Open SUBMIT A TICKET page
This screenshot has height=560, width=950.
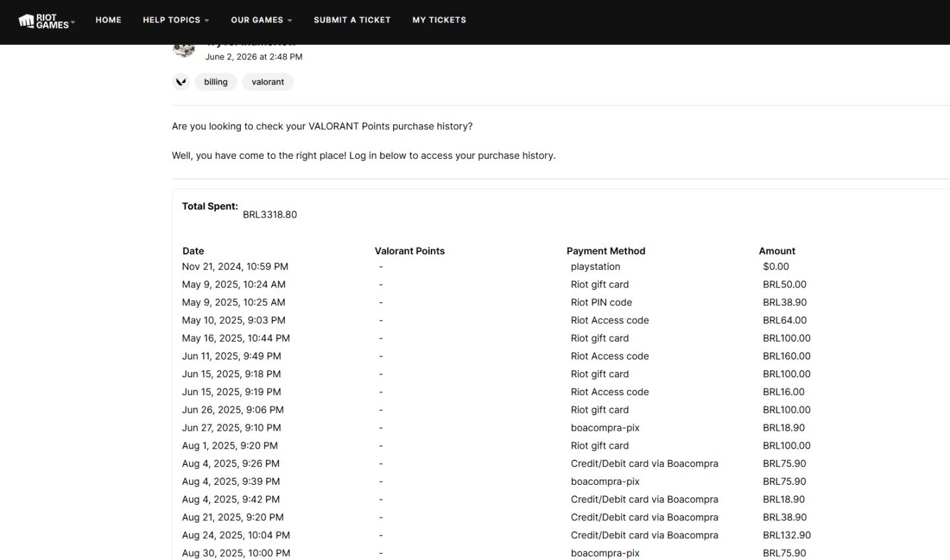click(x=352, y=20)
